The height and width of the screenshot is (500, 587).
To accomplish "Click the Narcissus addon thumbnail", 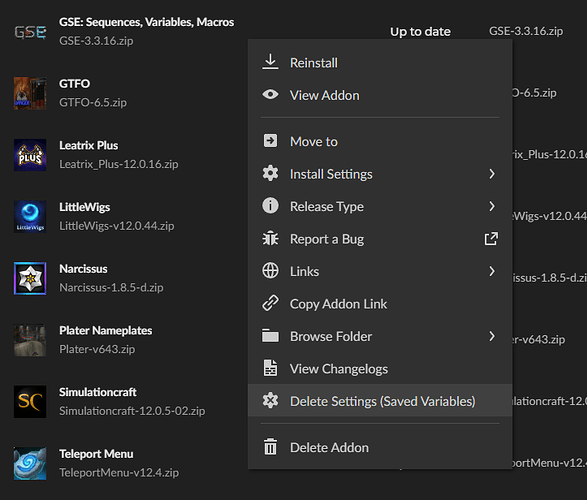I will (x=30, y=278).
